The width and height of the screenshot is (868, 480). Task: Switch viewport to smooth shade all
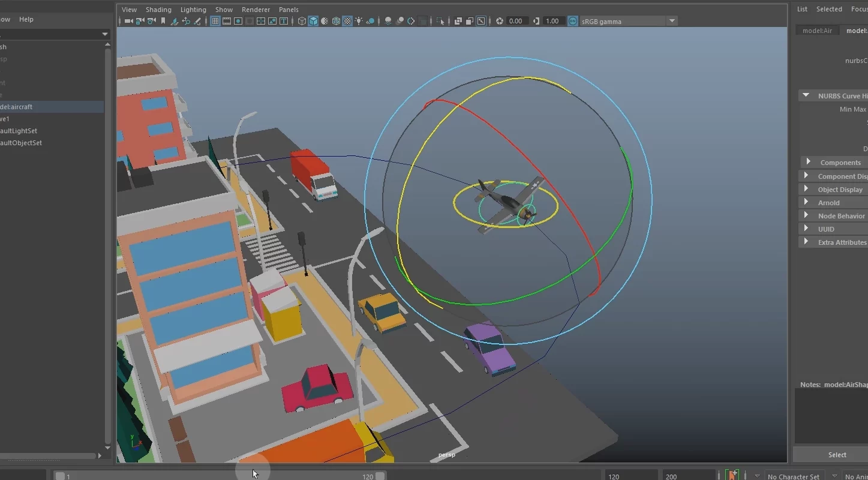pyautogui.click(x=313, y=21)
